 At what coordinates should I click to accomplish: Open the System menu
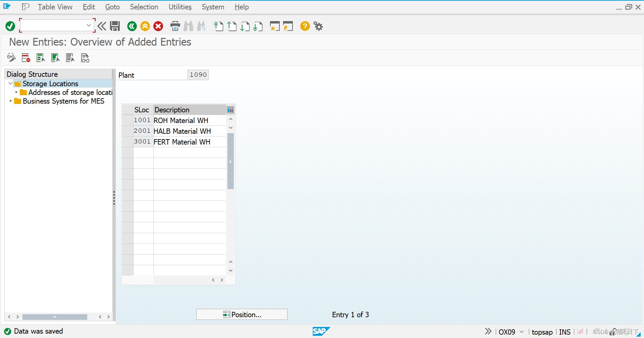(x=213, y=7)
